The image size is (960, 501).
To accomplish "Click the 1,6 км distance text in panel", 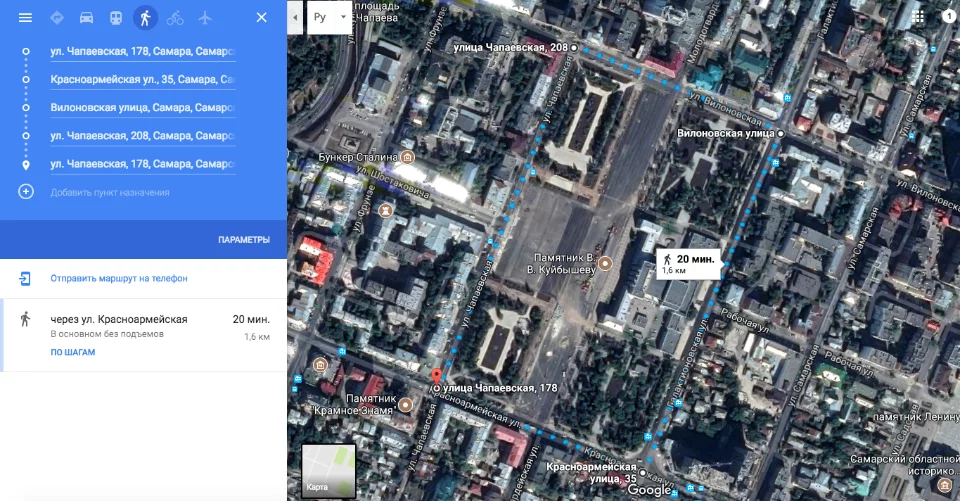I will pos(257,337).
